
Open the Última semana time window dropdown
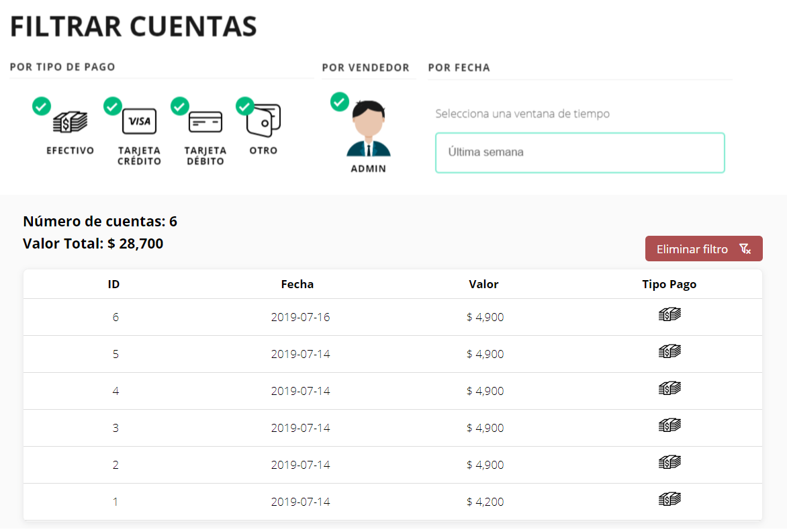pos(580,152)
